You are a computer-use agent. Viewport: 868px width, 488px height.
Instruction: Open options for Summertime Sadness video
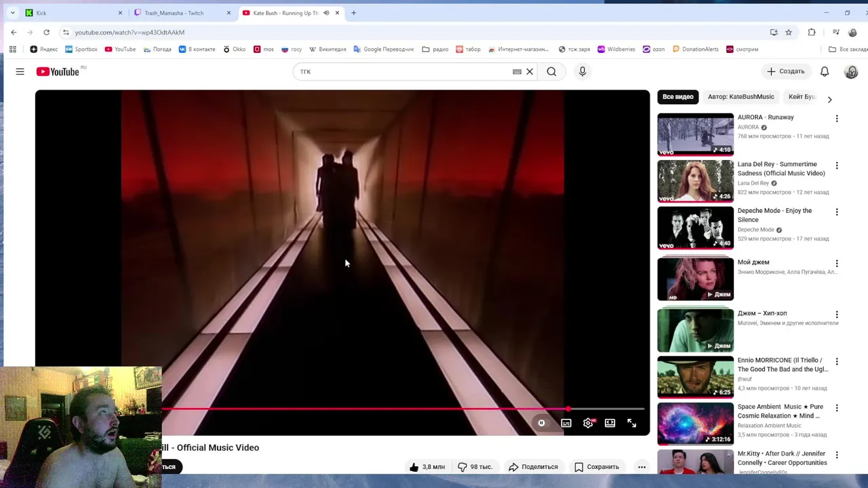point(837,165)
